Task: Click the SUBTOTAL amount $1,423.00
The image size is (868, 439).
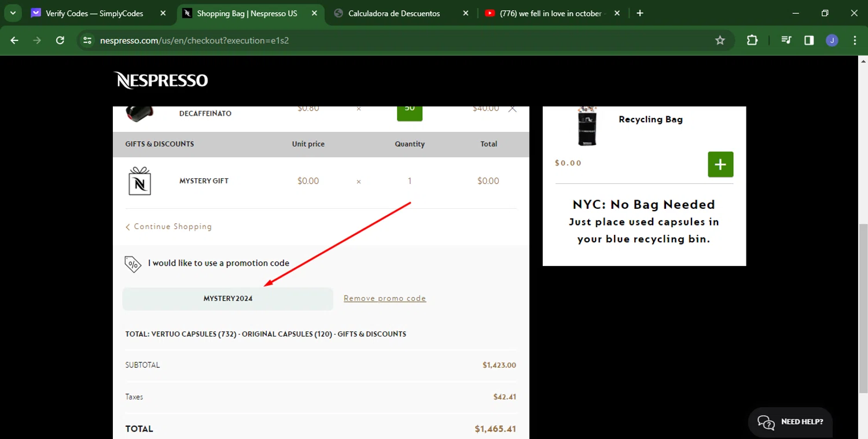Action: [x=499, y=366]
